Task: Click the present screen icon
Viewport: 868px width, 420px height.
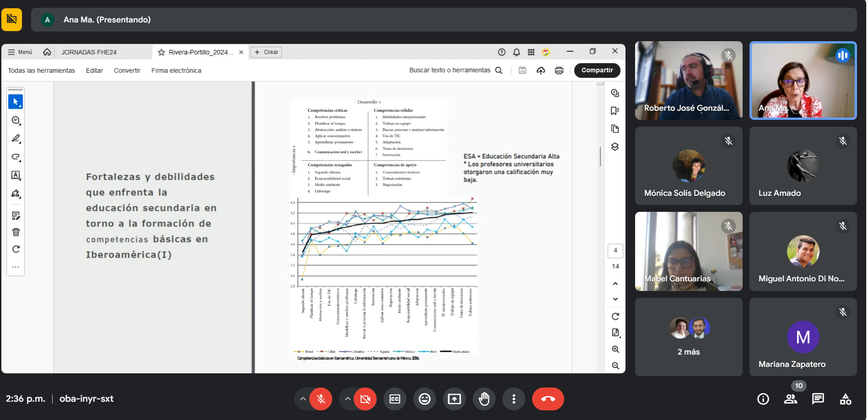Action: point(454,399)
